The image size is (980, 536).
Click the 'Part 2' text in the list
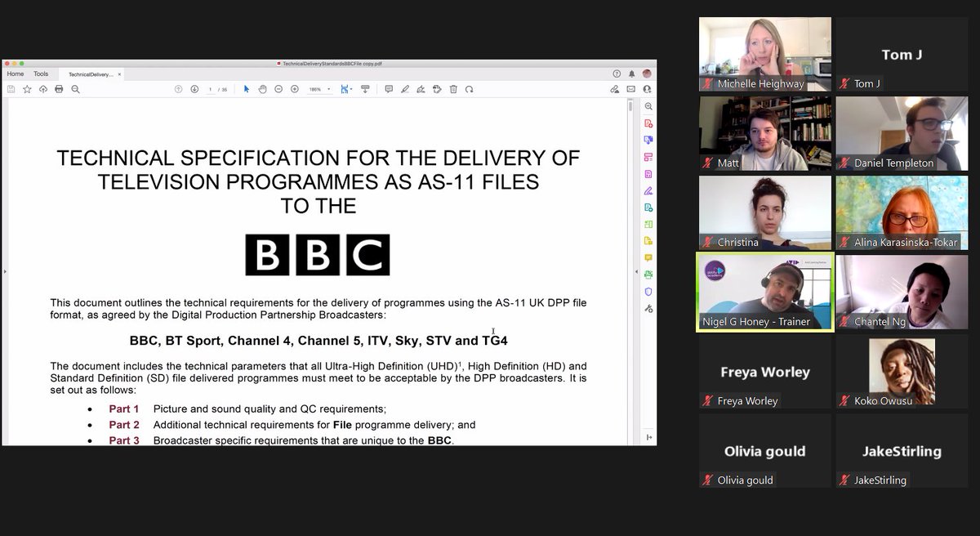(124, 425)
